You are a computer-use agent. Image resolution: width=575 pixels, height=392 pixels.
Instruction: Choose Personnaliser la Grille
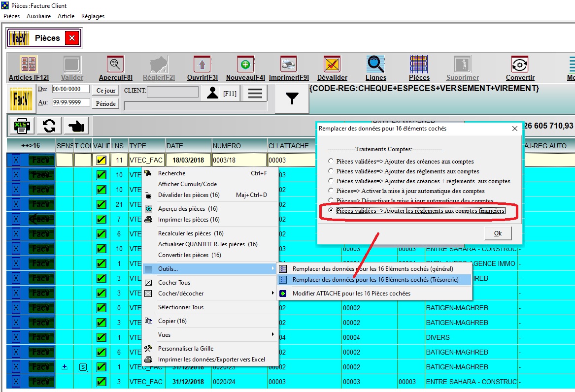point(210,349)
